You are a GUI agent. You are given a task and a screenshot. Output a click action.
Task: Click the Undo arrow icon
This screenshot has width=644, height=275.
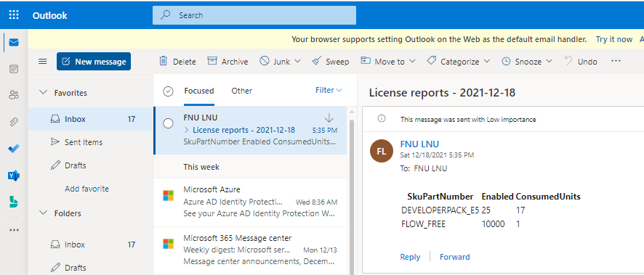tap(568, 61)
